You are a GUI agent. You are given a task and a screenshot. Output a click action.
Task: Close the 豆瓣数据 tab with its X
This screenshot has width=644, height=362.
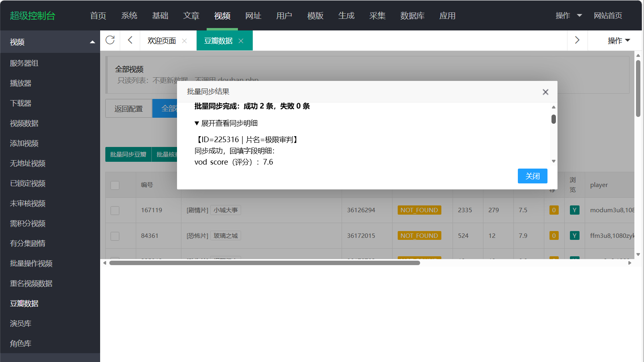241,41
